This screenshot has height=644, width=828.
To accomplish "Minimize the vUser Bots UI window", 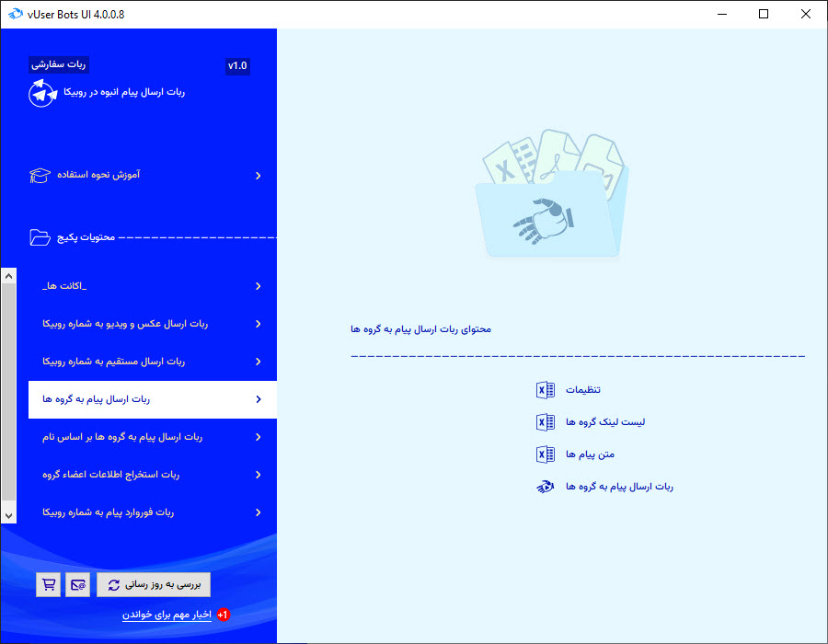I will [x=722, y=14].
